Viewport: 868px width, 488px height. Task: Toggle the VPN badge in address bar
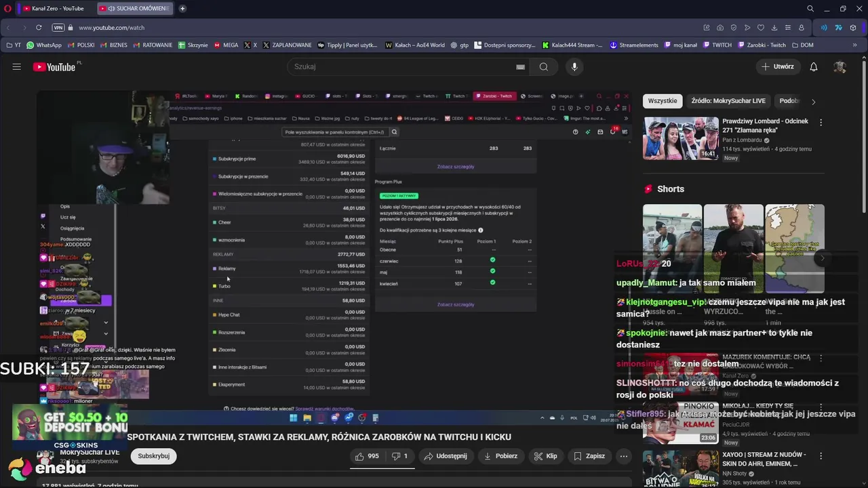(58, 28)
